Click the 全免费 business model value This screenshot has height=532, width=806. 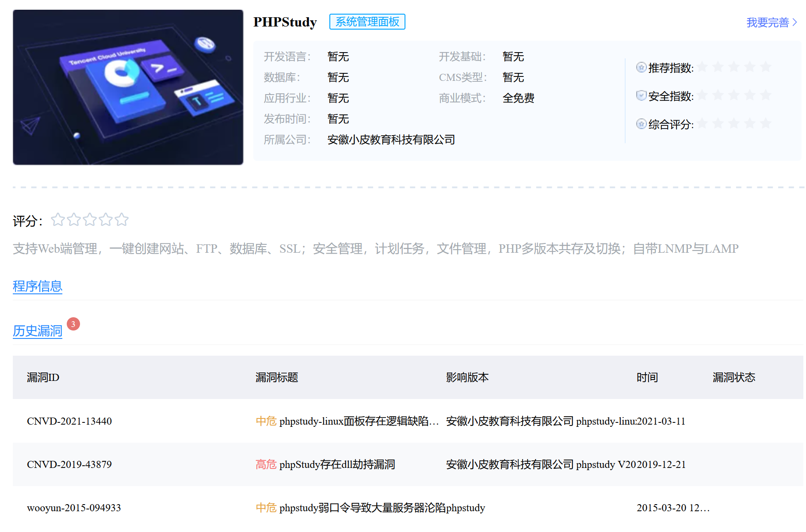click(x=519, y=98)
